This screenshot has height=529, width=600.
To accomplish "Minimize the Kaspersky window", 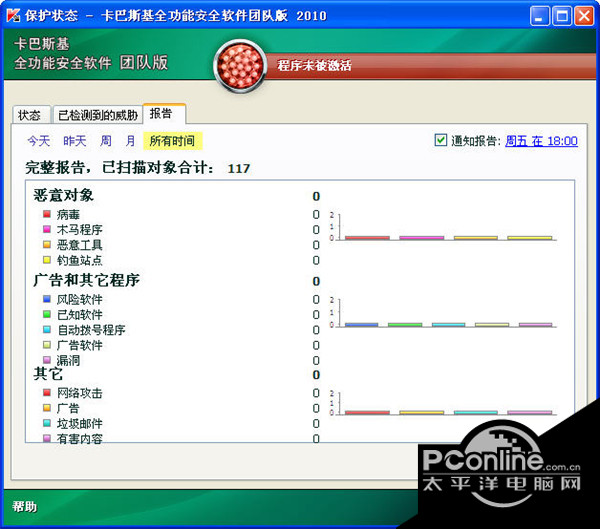I will click(540, 16).
